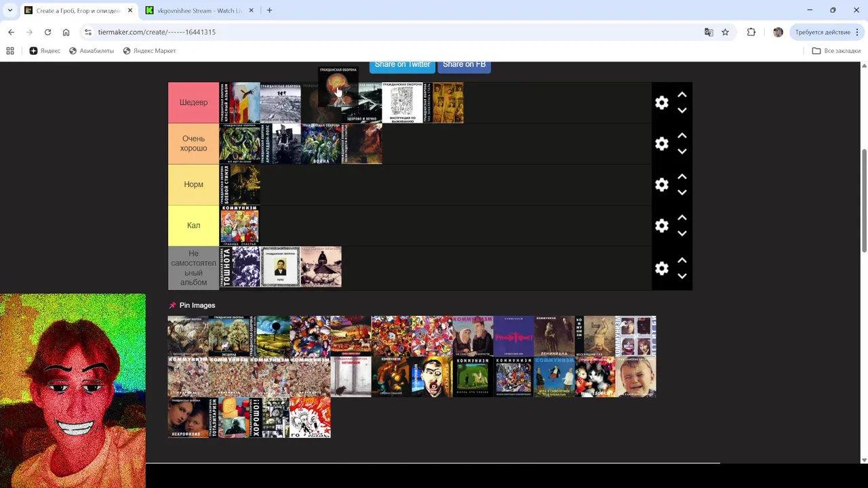Screen dimensions: 868x488
Task: View site information icon in address bar
Action: [x=88, y=32]
